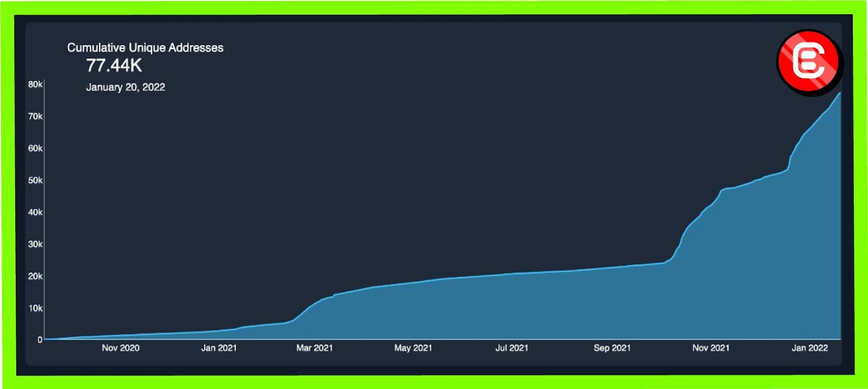Click the 40k y-axis label
The width and height of the screenshot is (868, 389).
pos(35,212)
